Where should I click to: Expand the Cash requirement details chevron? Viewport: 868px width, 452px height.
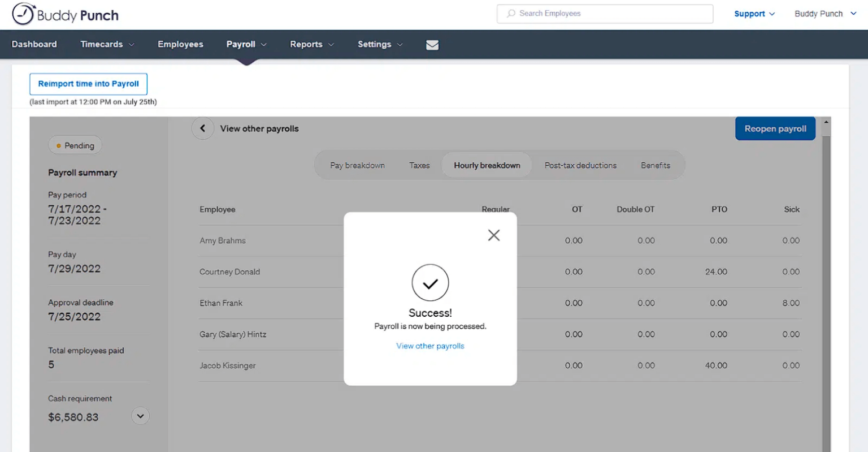[140, 416]
